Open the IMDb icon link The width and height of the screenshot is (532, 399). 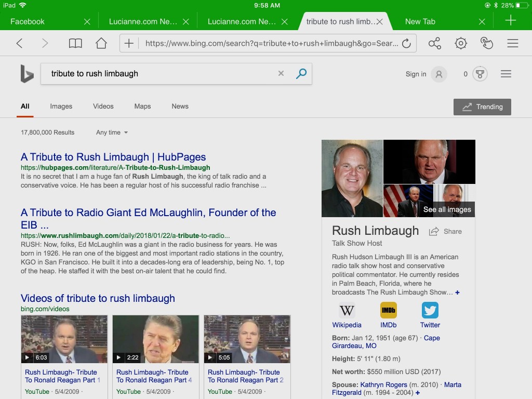pyautogui.click(x=389, y=310)
